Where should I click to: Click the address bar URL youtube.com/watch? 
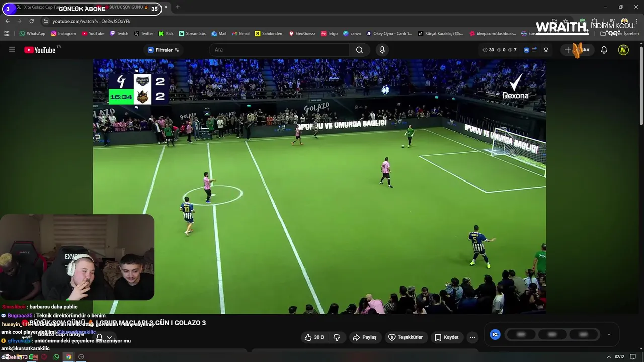pyautogui.click(x=92, y=21)
